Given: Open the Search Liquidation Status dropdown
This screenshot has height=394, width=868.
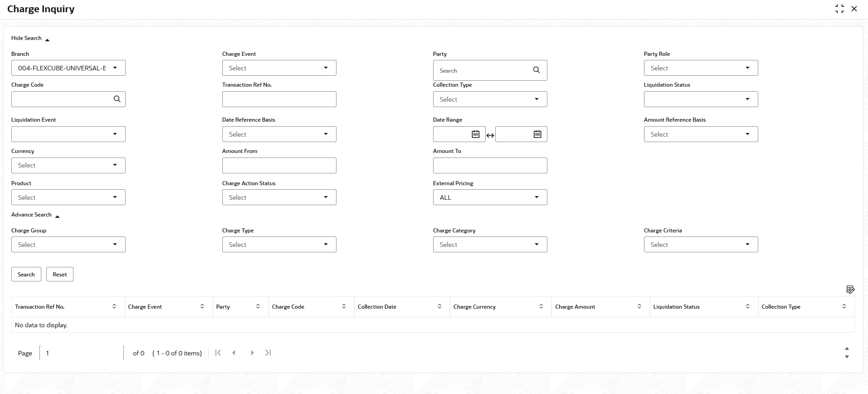Looking at the screenshot, I should click(x=701, y=99).
